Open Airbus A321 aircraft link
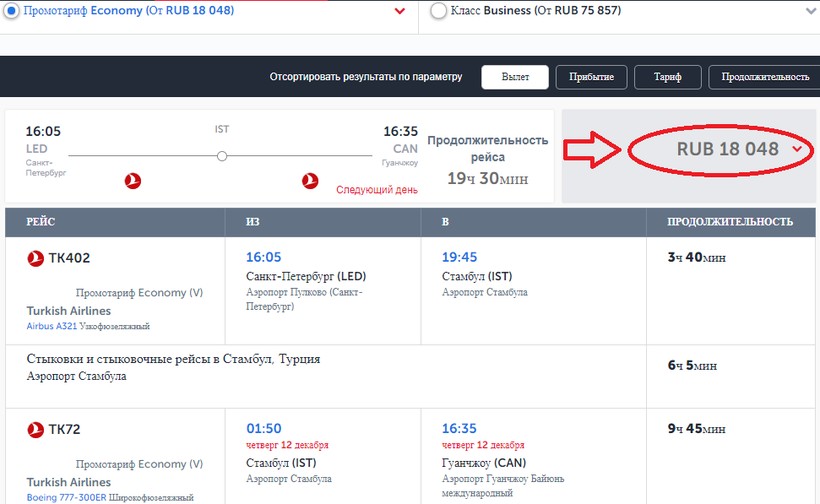The width and height of the screenshot is (820, 504). click(x=52, y=326)
